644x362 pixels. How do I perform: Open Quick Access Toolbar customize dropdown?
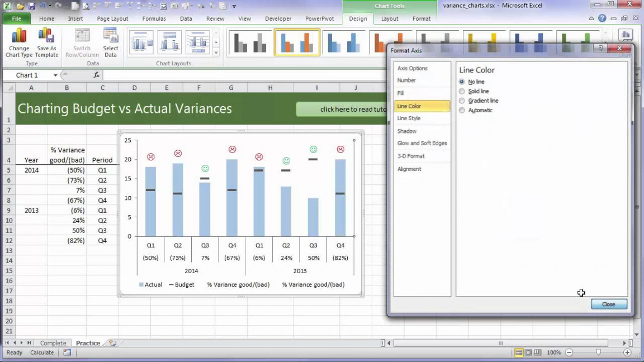coord(234,6)
